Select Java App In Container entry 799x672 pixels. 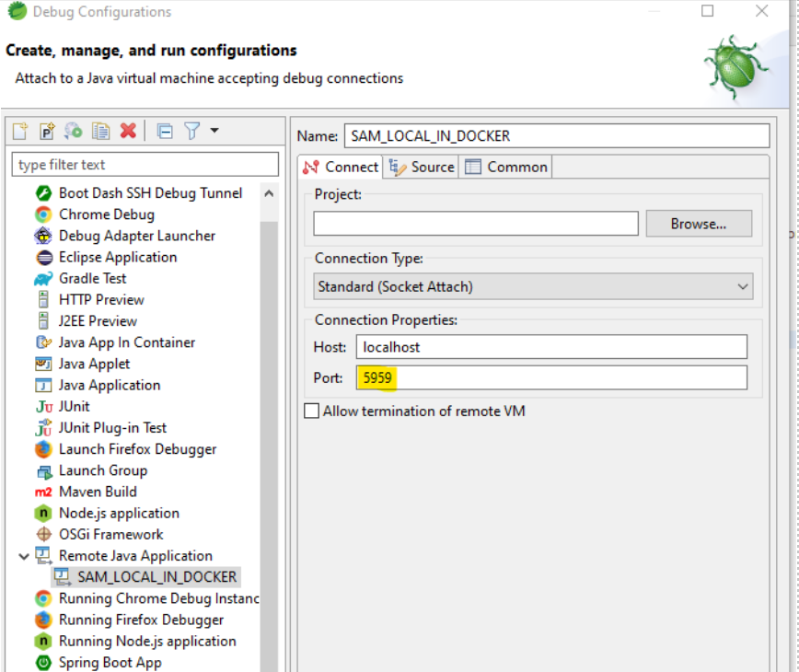pos(127,342)
